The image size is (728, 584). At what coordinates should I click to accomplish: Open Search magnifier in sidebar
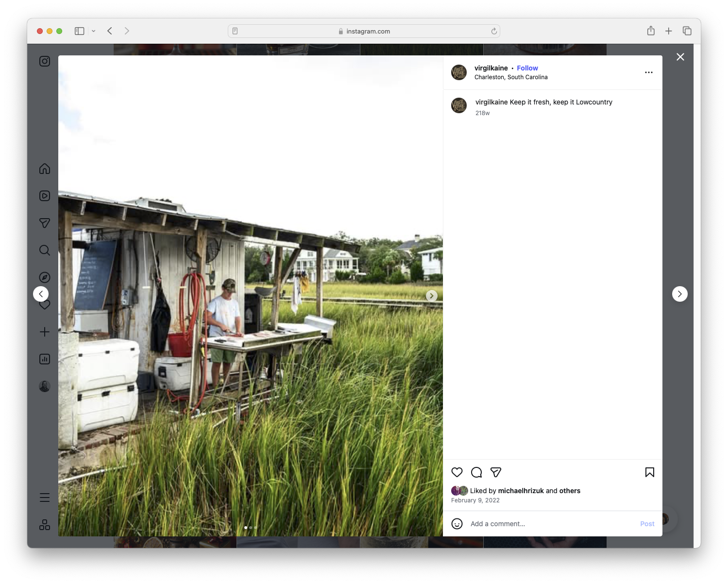45,250
